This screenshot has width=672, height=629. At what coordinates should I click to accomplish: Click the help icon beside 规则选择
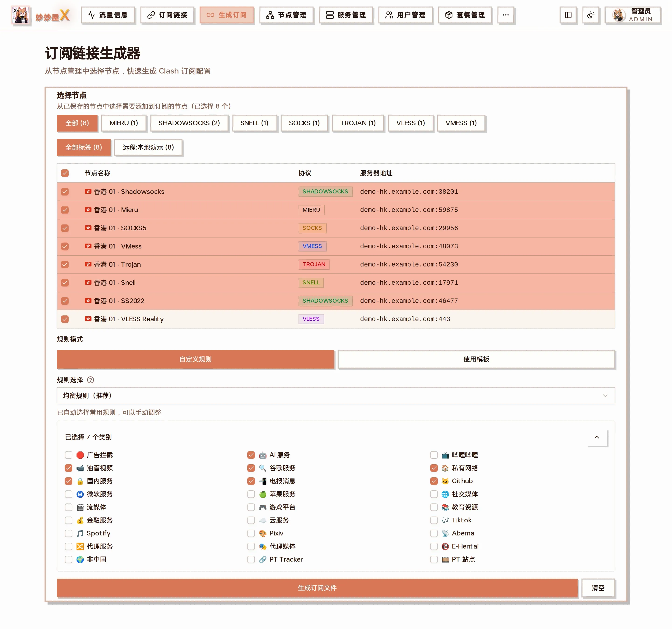point(90,380)
